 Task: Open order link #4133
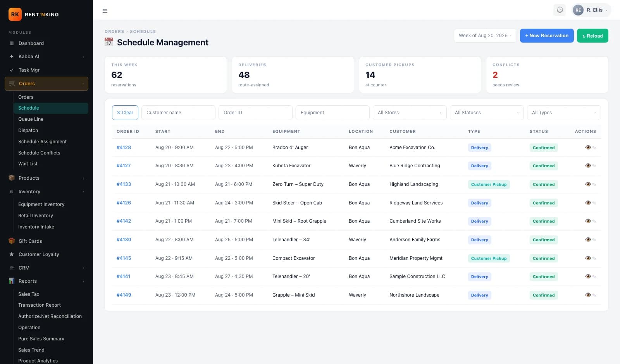[124, 184]
